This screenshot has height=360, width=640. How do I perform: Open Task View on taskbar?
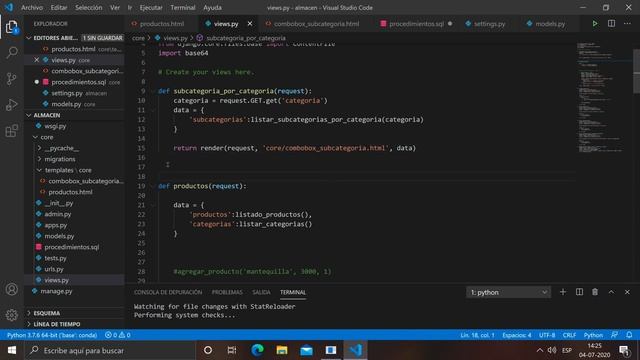(232, 350)
